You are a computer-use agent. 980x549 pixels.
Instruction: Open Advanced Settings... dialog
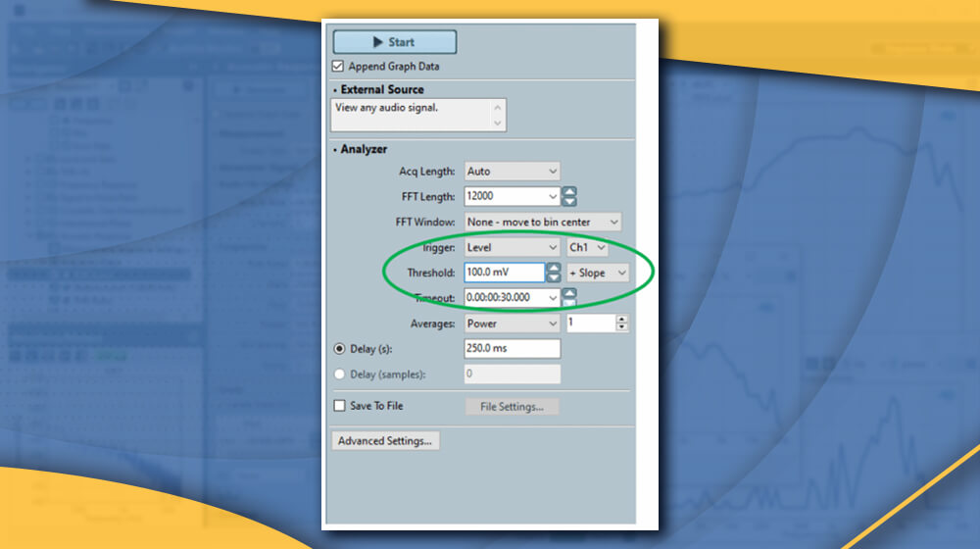(x=385, y=441)
